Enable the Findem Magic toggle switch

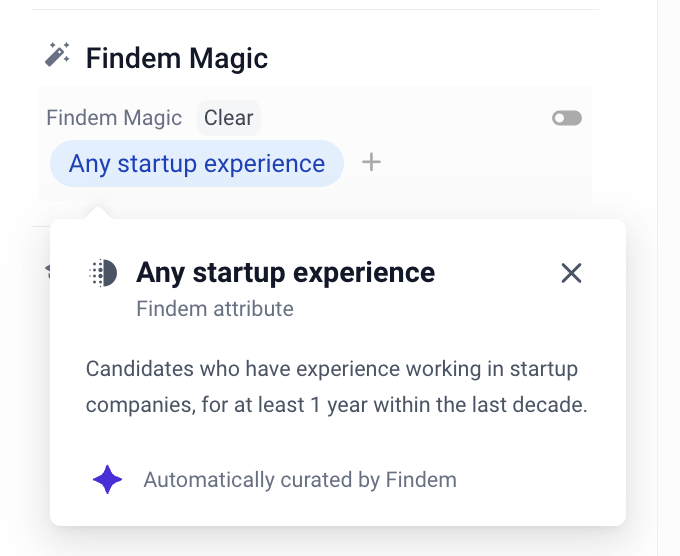[566, 118]
